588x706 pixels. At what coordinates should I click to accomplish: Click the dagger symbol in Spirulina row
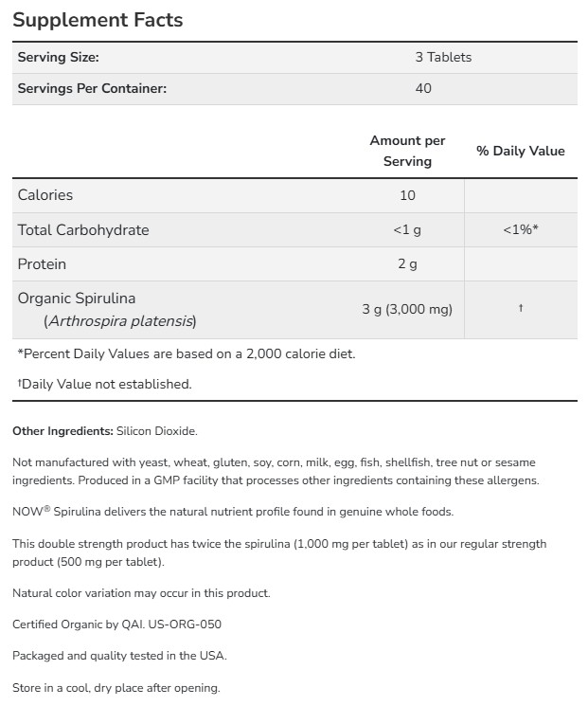[521, 308]
